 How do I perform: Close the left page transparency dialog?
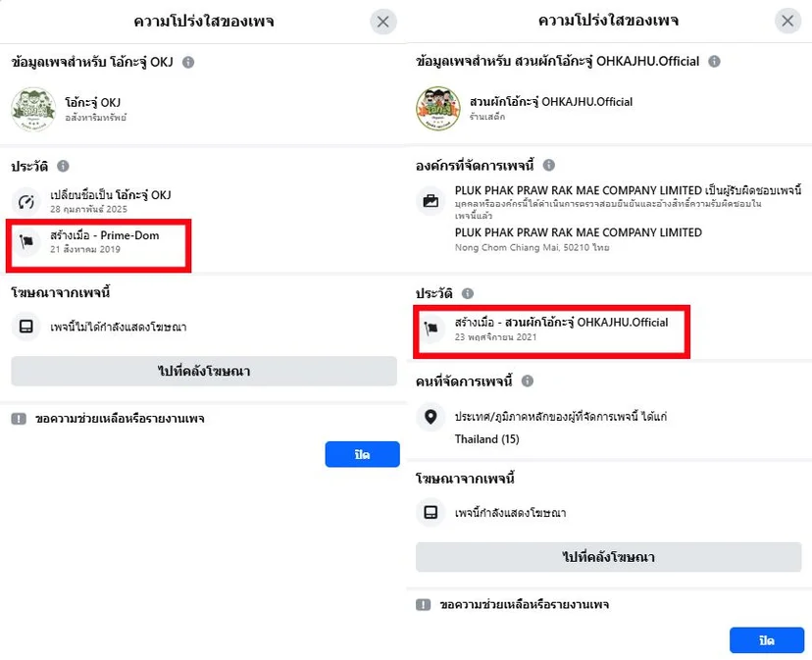pos(383,22)
